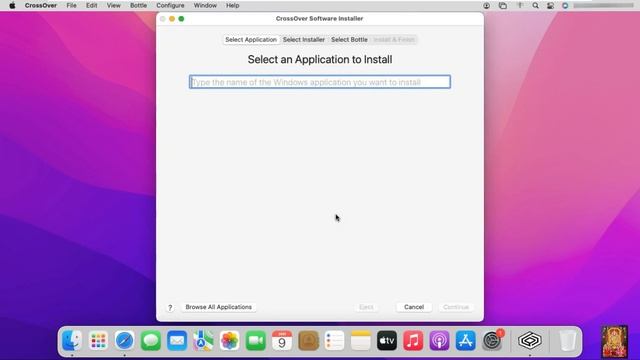Click the green zoom window button
This screenshot has height=360, width=640.
(181, 19)
